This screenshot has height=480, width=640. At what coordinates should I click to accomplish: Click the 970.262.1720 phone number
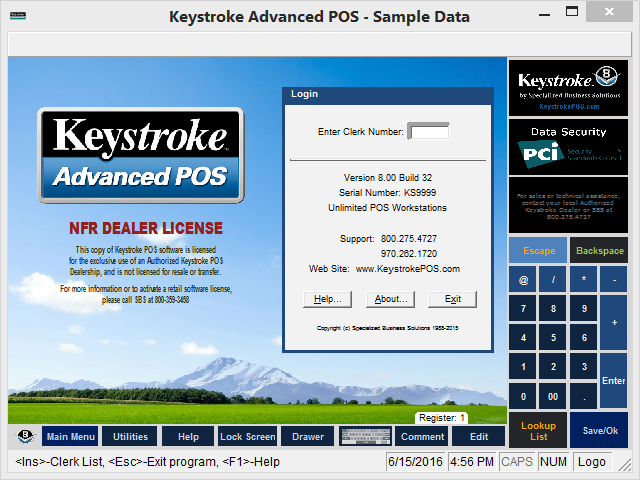point(409,253)
